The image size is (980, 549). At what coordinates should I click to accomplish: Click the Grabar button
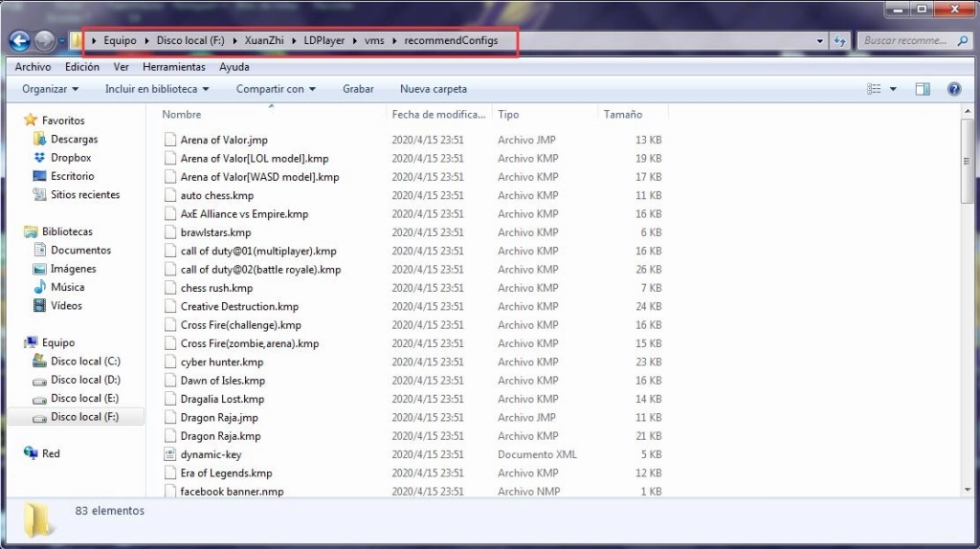tap(358, 89)
